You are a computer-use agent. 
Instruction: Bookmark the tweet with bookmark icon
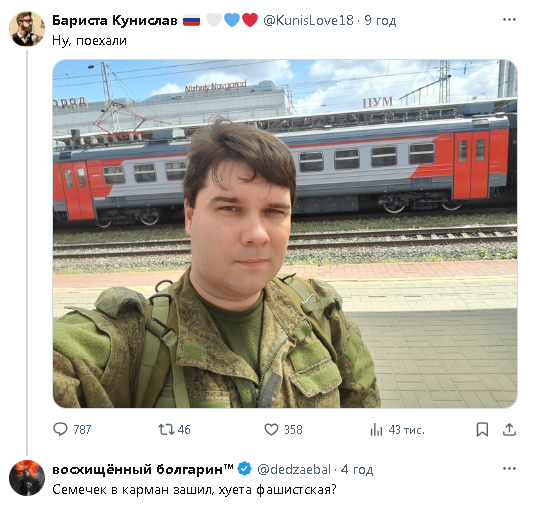click(482, 429)
